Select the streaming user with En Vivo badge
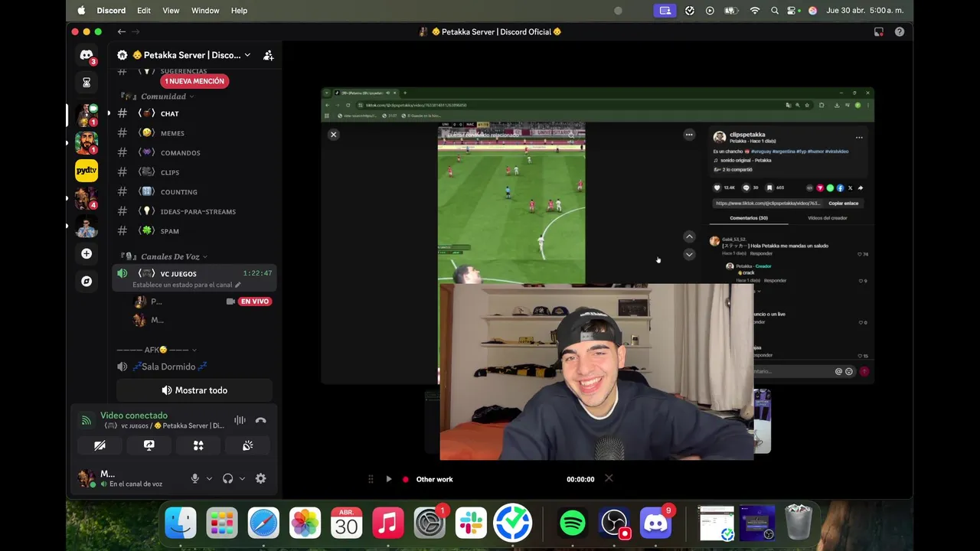 [203, 302]
